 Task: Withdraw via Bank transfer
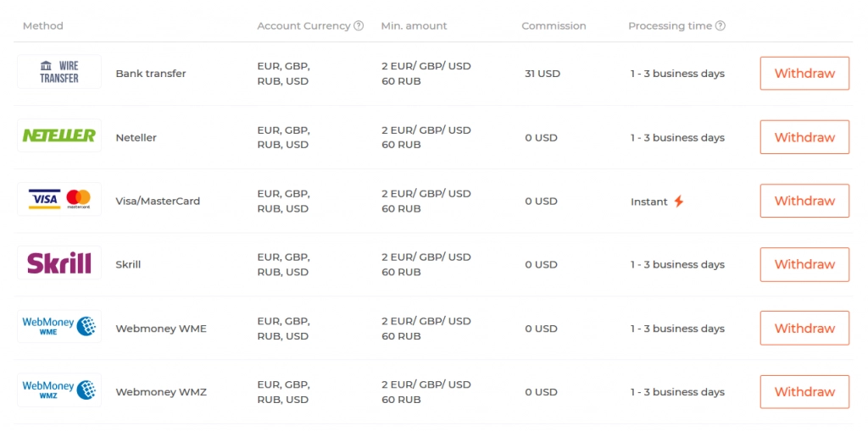tap(804, 74)
